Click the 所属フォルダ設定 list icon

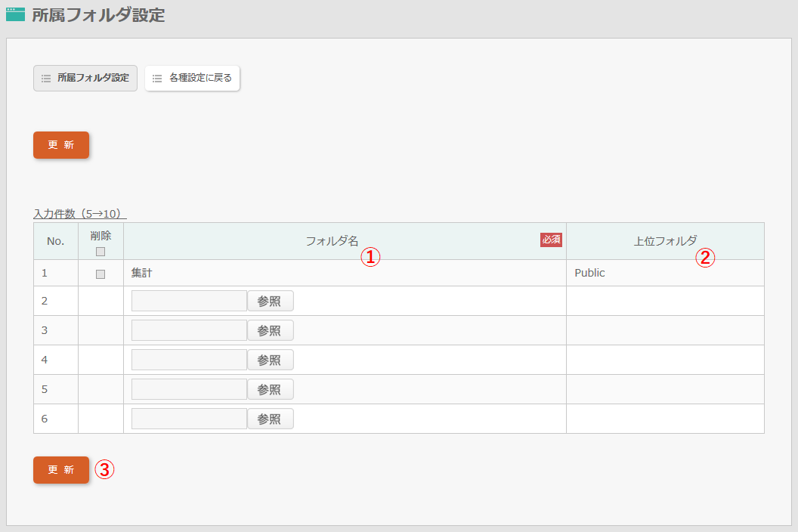[x=46, y=78]
